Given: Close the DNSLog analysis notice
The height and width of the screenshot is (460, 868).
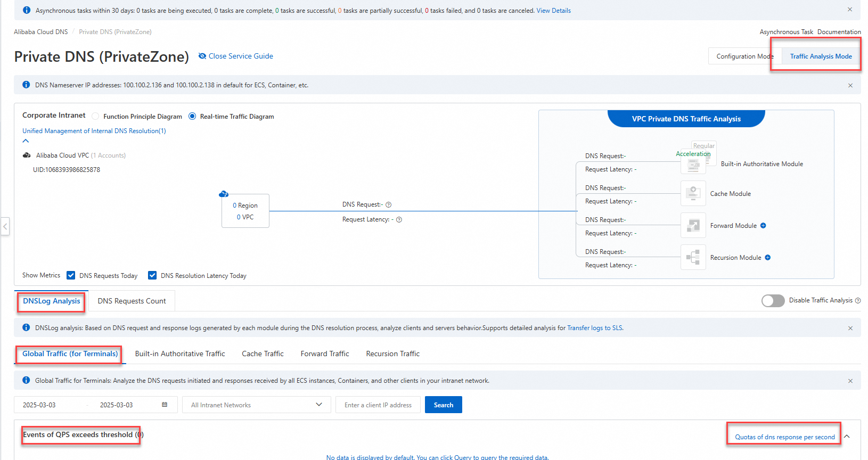Looking at the screenshot, I should coord(850,328).
